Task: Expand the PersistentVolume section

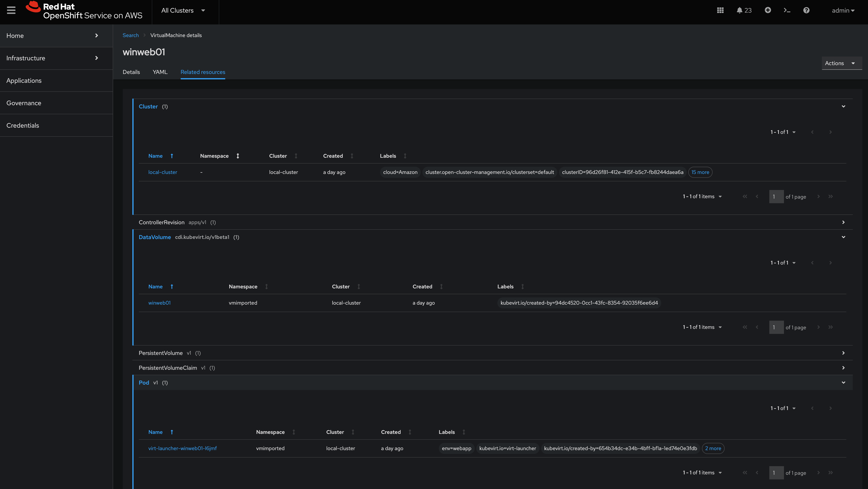Action: [843, 353]
